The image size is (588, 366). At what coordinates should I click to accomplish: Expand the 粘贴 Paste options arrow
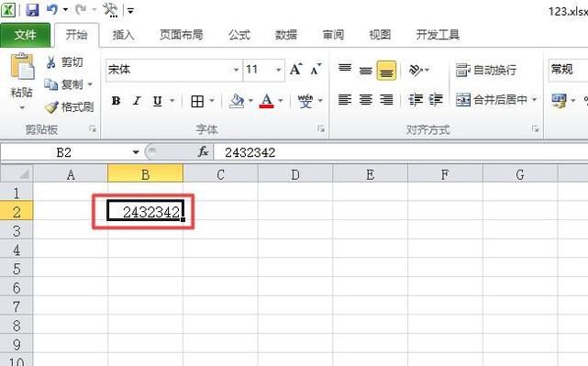(22, 107)
